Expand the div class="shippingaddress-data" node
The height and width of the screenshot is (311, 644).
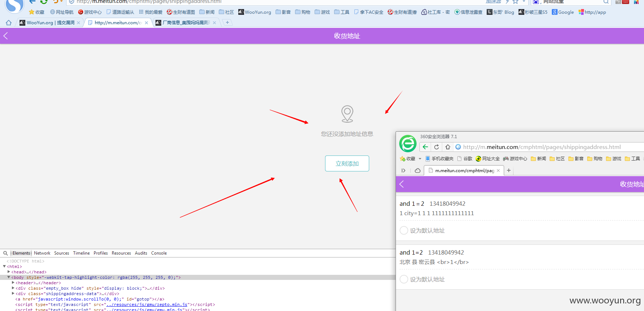13,294
